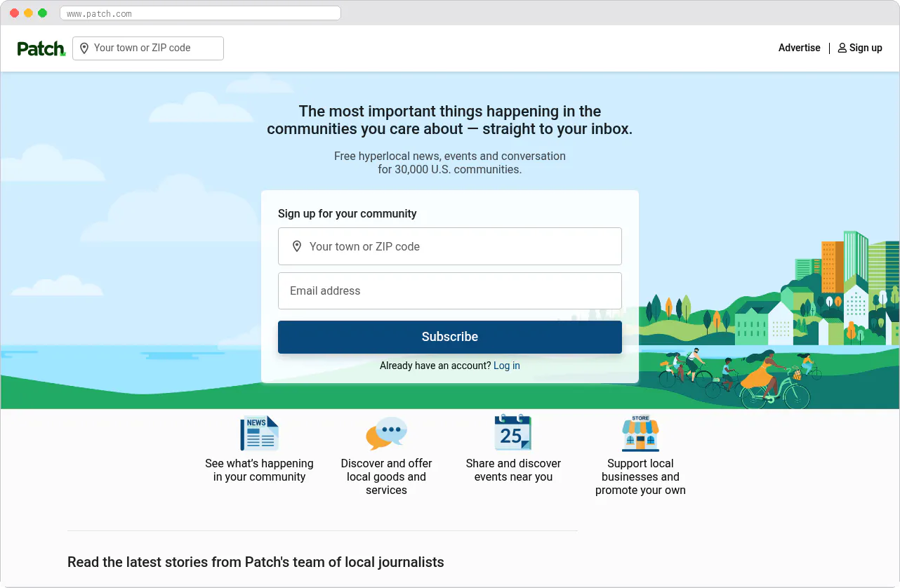Image resolution: width=900 pixels, height=588 pixels.
Task: Open the Log in link
Action: (506, 366)
